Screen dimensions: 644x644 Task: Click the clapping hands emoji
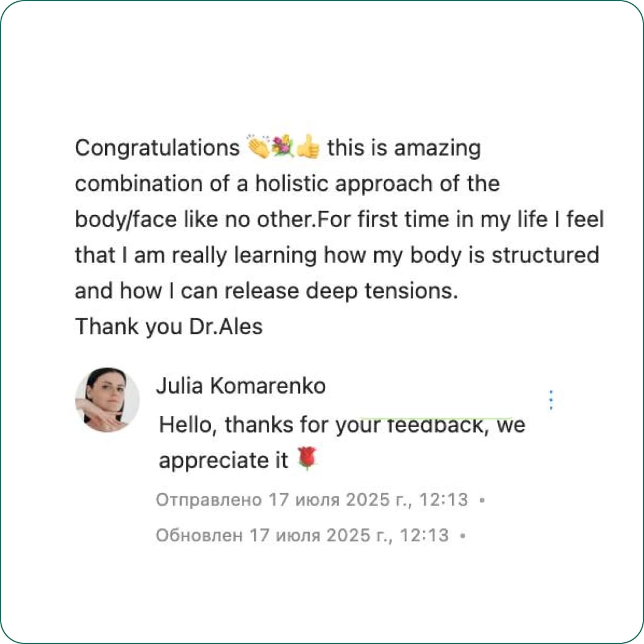[x=258, y=148]
